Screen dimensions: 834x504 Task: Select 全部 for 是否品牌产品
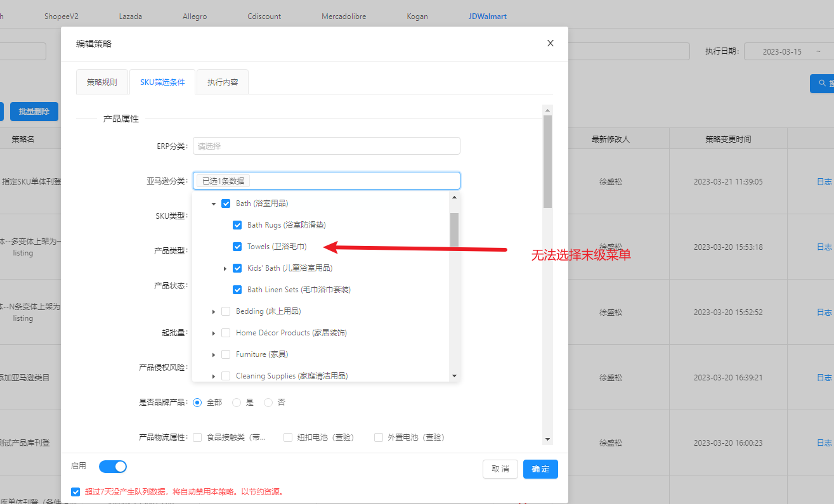197,403
